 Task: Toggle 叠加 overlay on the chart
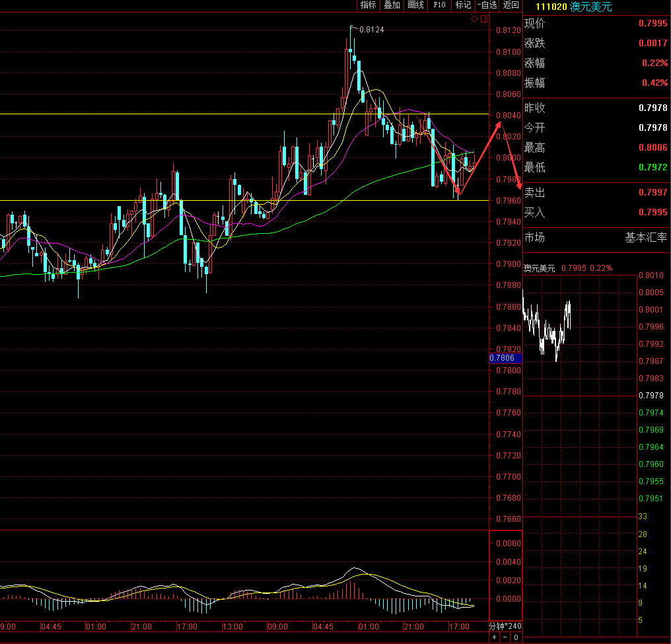pos(392,5)
